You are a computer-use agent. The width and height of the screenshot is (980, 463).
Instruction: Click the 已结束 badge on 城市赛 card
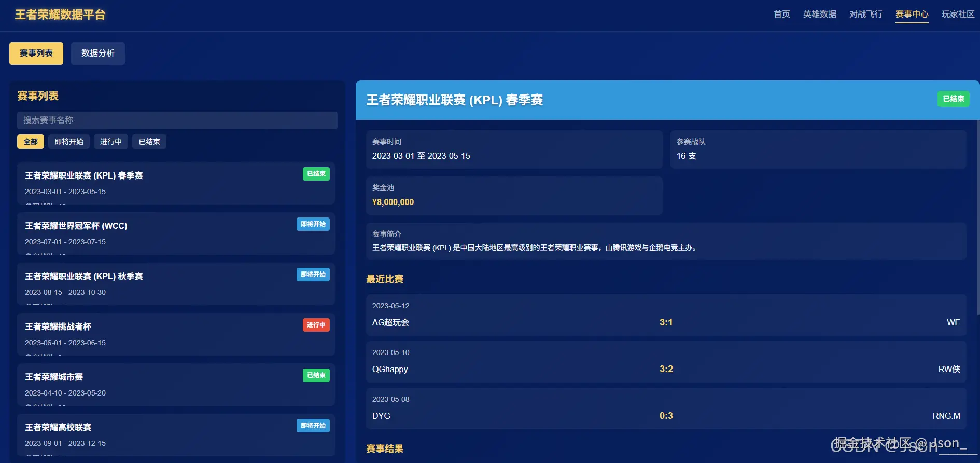click(x=316, y=375)
